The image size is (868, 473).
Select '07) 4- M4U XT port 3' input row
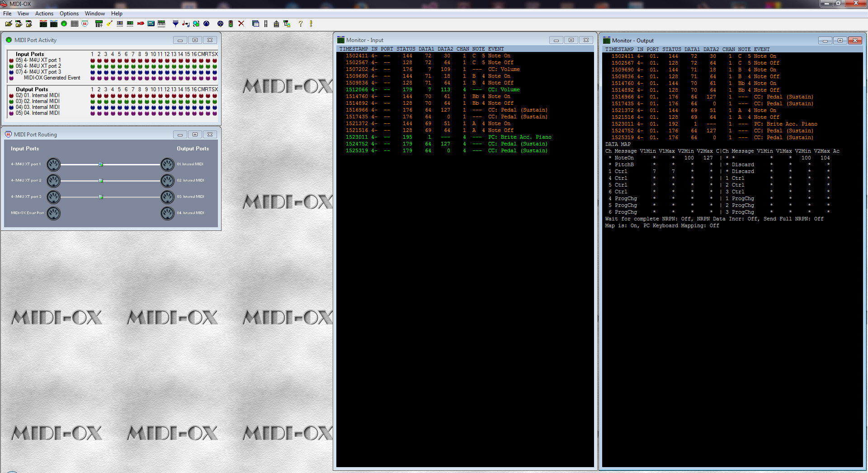tap(38, 72)
